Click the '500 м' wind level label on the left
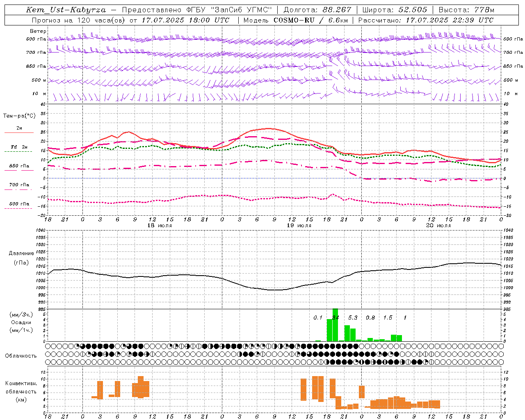Screen dimensions: 525x420 click(x=39, y=80)
